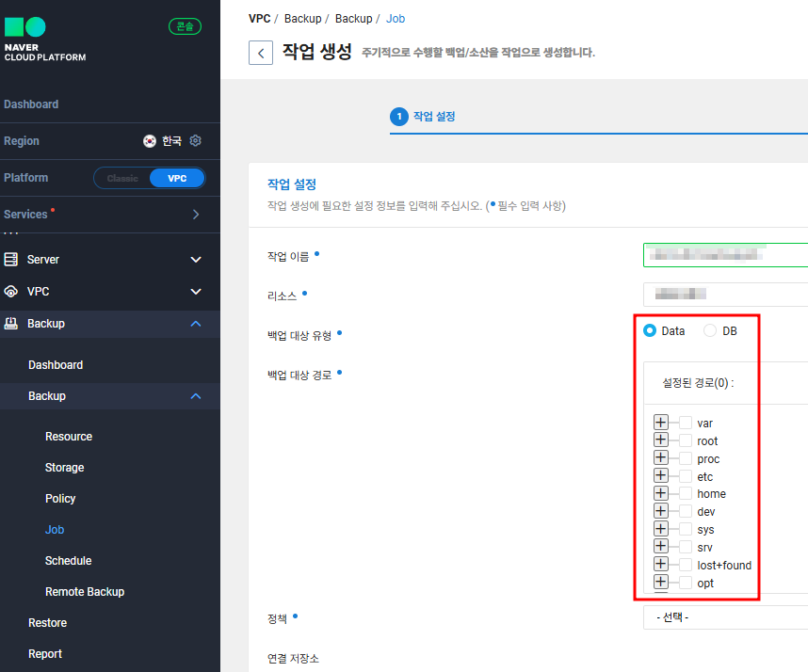This screenshot has height=672, width=808.
Task: Click the Korean flag region icon
Action: pyautogui.click(x=150, y=140)
